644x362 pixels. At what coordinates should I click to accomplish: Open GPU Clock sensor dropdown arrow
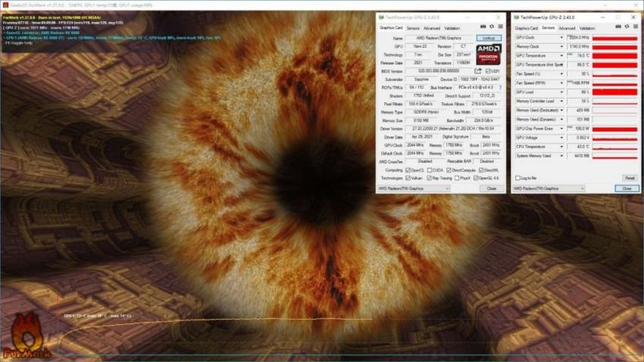[x=561, y=38]
